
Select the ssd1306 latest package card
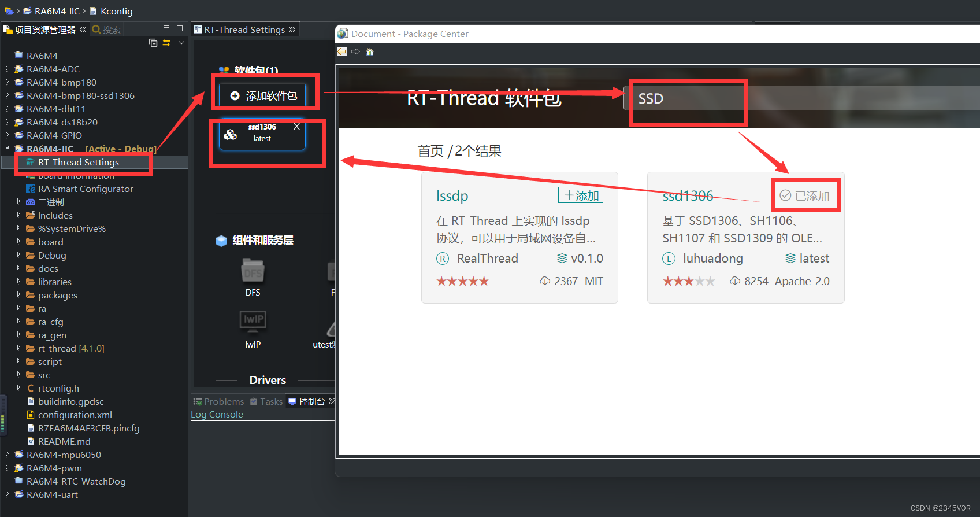pyautogui.click(x=262, y=134)
